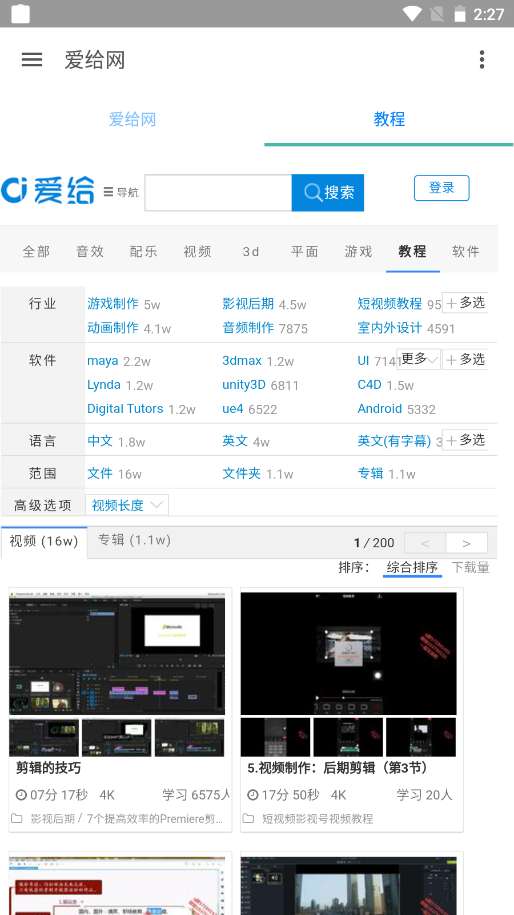Image resolution: width=514 pixels, height=915 pixels.
Task: Enable 多选 for the 语言 row
Action: 465,440
